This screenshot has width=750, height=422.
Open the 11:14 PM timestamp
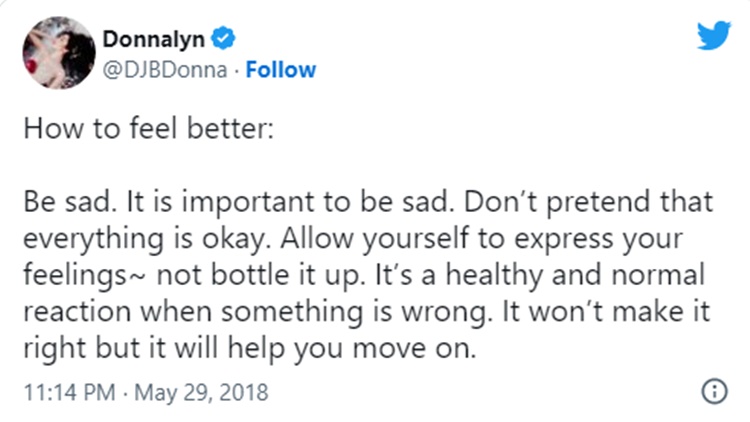(70, 392)
